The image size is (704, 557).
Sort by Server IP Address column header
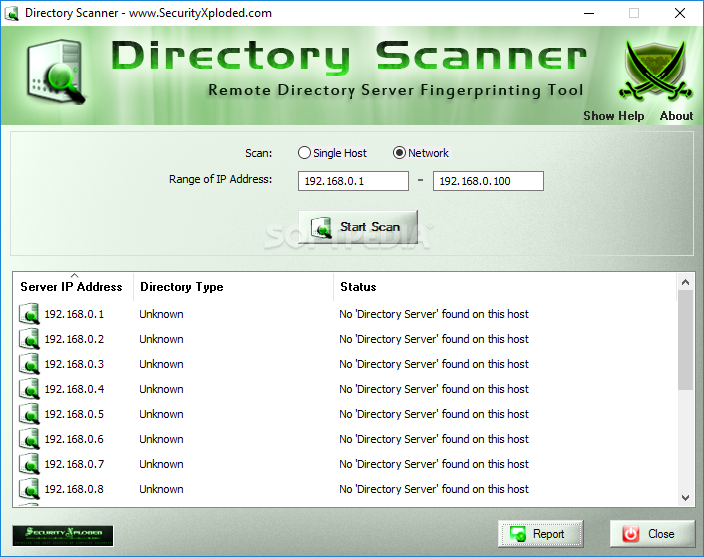pyautogui.click(x=72, y=287)
